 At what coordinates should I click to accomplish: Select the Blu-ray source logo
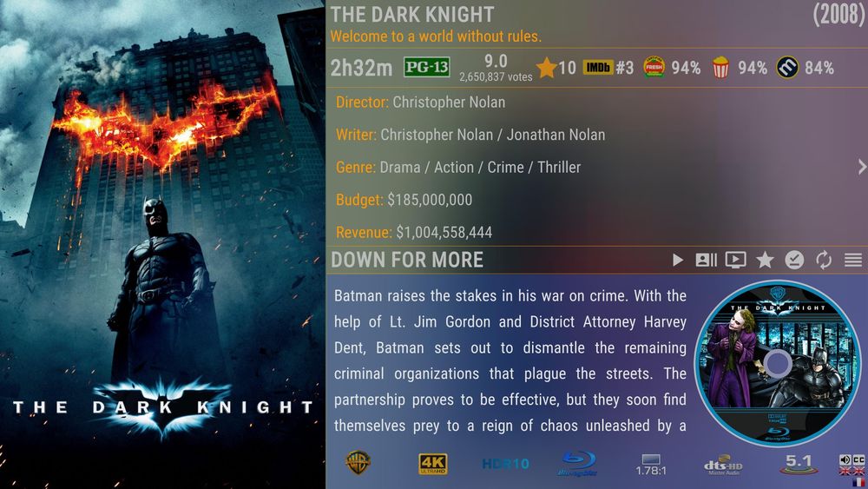point(577,464)
